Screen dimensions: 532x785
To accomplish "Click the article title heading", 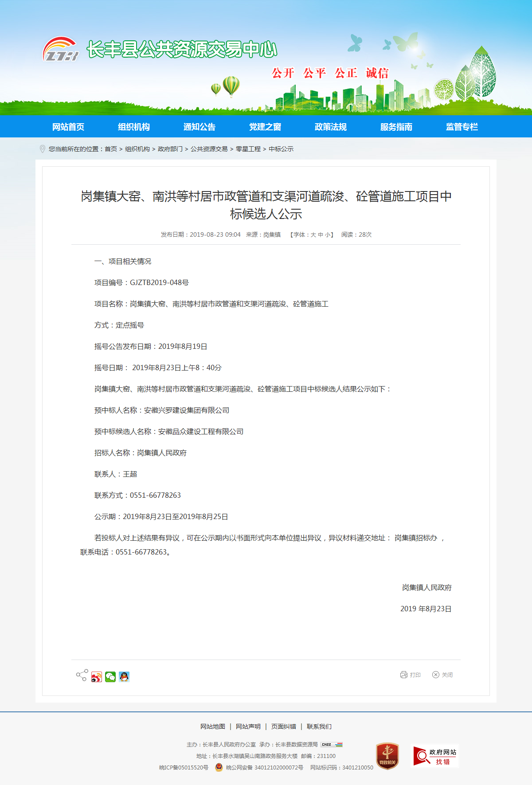I will [266, 205].
